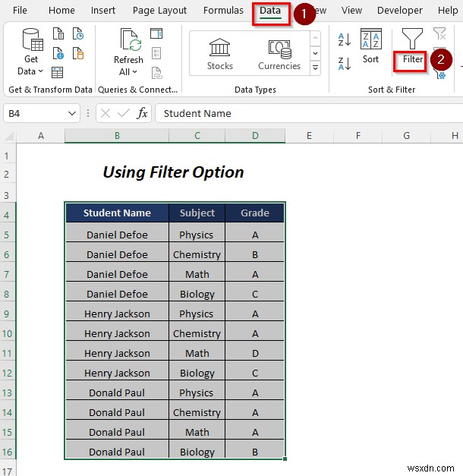
Task: Click From Web icon
Action: [x=58, y=53]
